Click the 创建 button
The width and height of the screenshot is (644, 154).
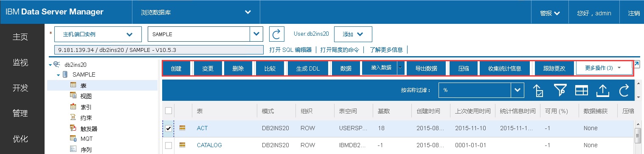(176, 68)
